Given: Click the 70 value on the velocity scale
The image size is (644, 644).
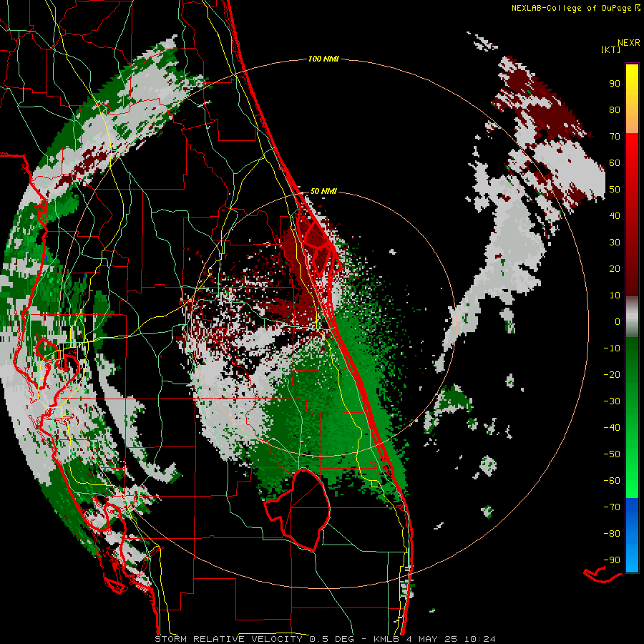Looking at the screenshot, I should click(x=615, y=137).
